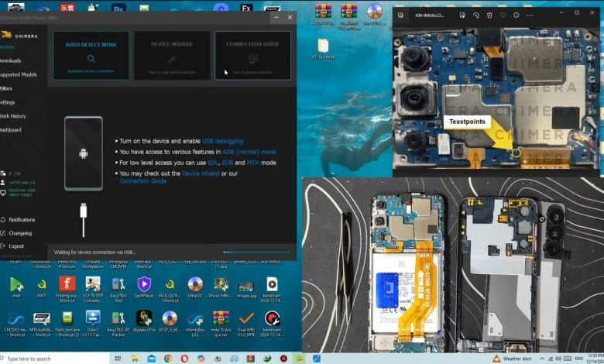Click the magnifier icon under Auto Detect Mode

91,59
